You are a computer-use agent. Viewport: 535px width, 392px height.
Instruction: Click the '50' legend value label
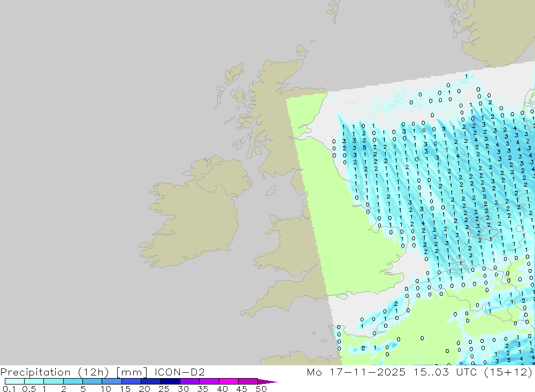pos(261,389)
